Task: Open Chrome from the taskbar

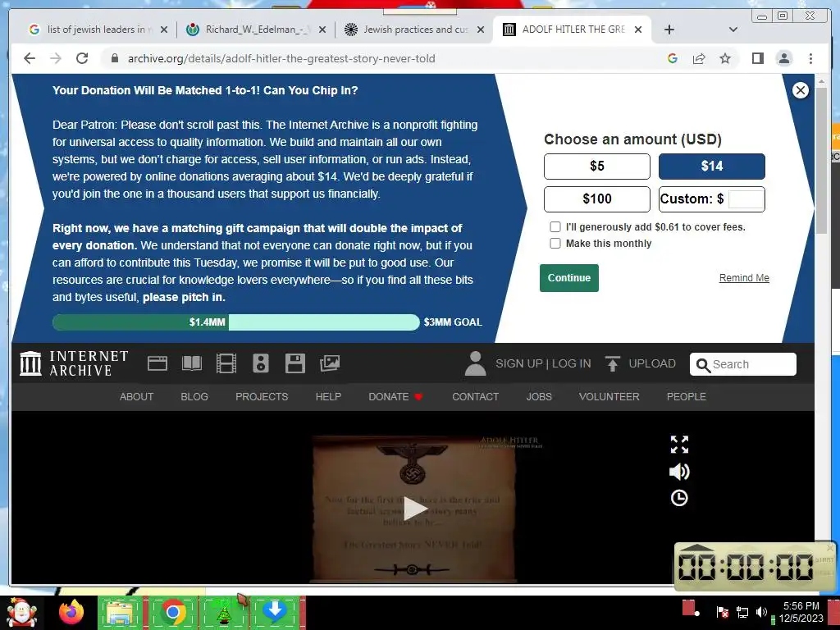Action: click(x=172, y=612)
